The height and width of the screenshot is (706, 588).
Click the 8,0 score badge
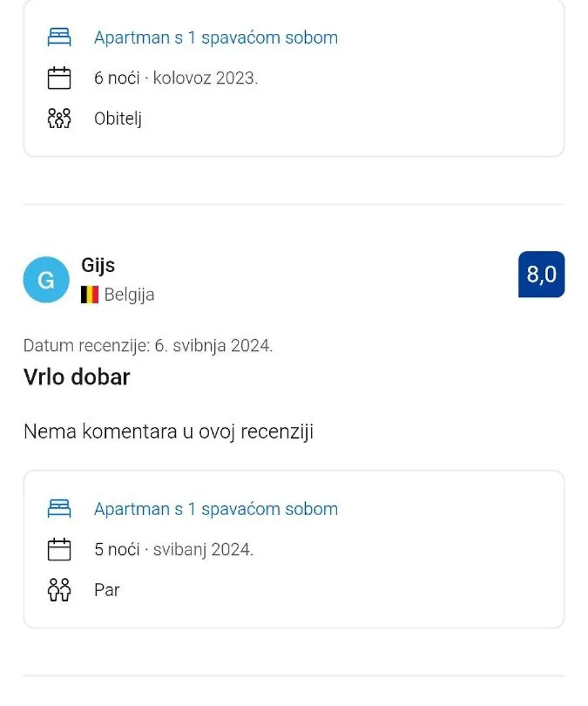click(541, 274)
